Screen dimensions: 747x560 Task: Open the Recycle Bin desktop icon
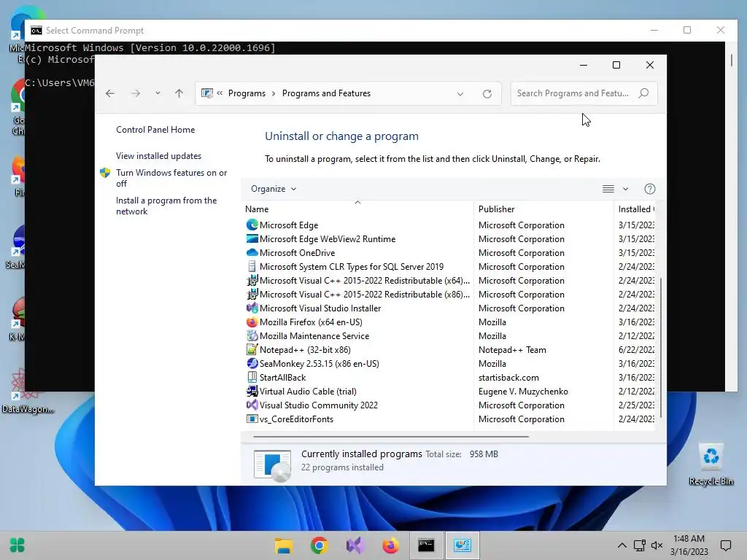(711, 464)
